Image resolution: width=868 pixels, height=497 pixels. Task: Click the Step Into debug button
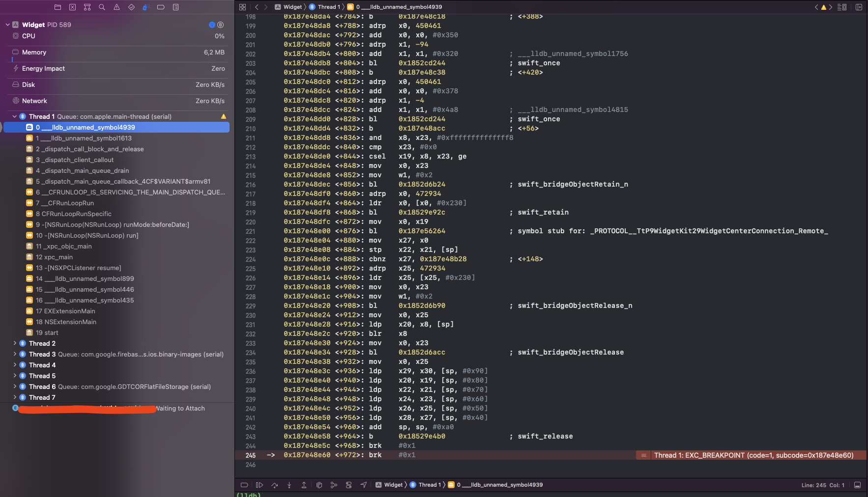click(x=289, y=485)
